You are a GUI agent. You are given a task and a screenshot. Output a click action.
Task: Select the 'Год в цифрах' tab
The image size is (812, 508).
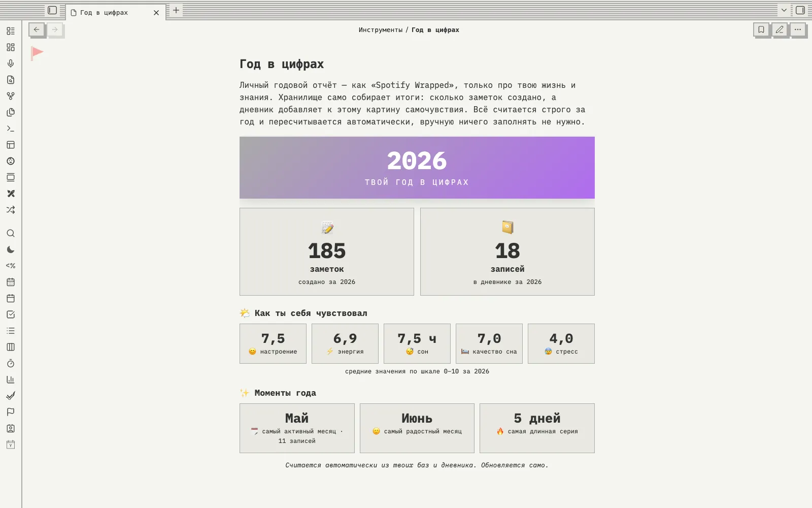tap(116, 12)
